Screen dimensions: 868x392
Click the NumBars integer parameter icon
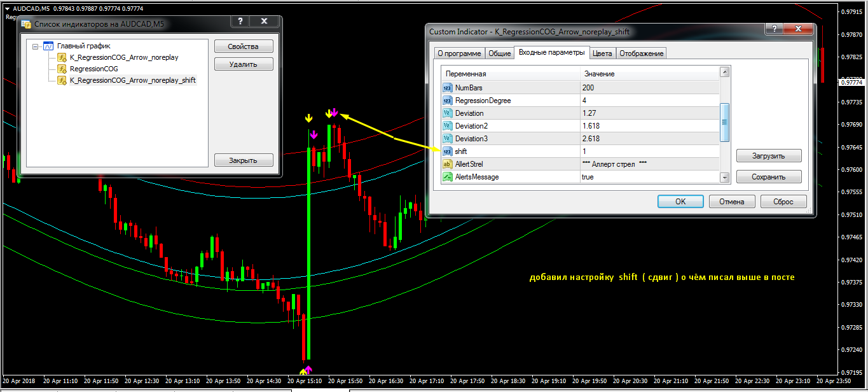click(447, 88)
